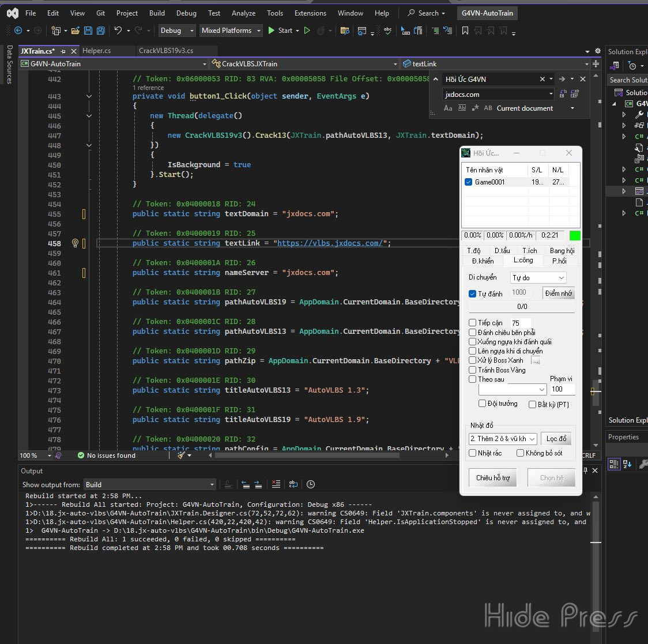The height and width of the screenshot is (644, 648).
Task: Click the Save All icon
Action: click(100, 31)
